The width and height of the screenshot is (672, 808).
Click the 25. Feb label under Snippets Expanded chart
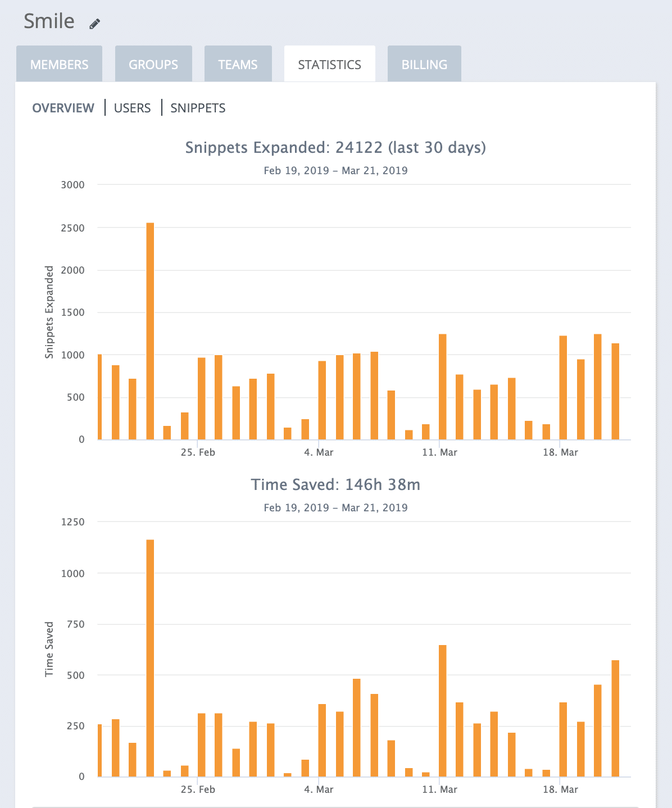click(198, 452)
